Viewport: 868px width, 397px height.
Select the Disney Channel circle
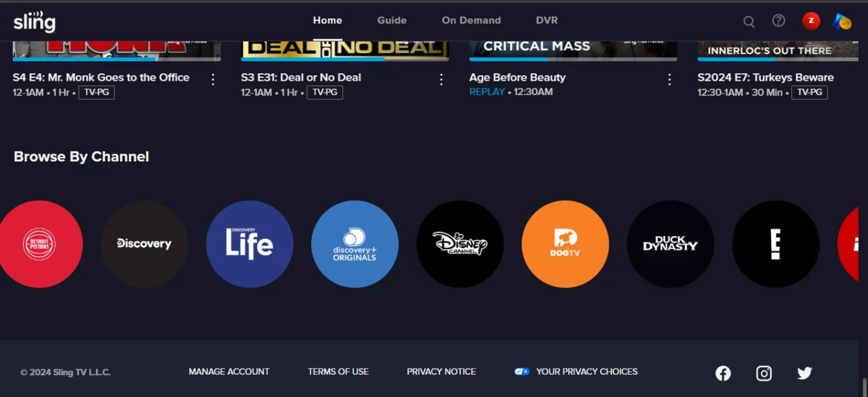click(x=460, y=244)
